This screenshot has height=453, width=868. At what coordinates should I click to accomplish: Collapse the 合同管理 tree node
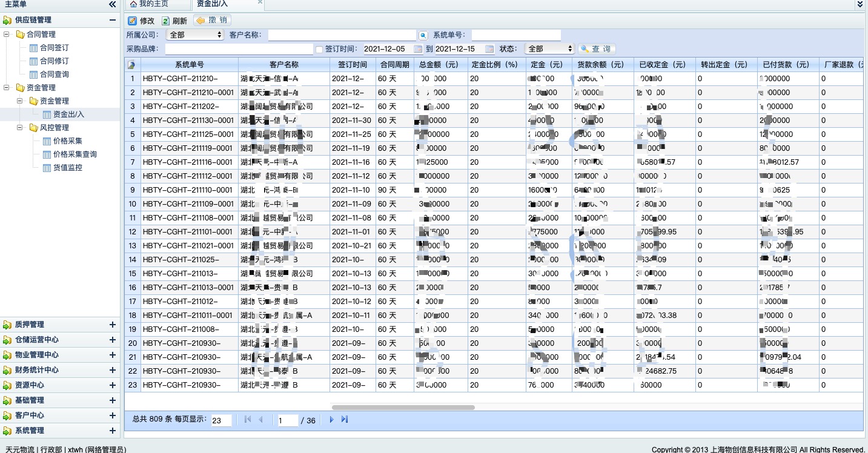(7, 35)
